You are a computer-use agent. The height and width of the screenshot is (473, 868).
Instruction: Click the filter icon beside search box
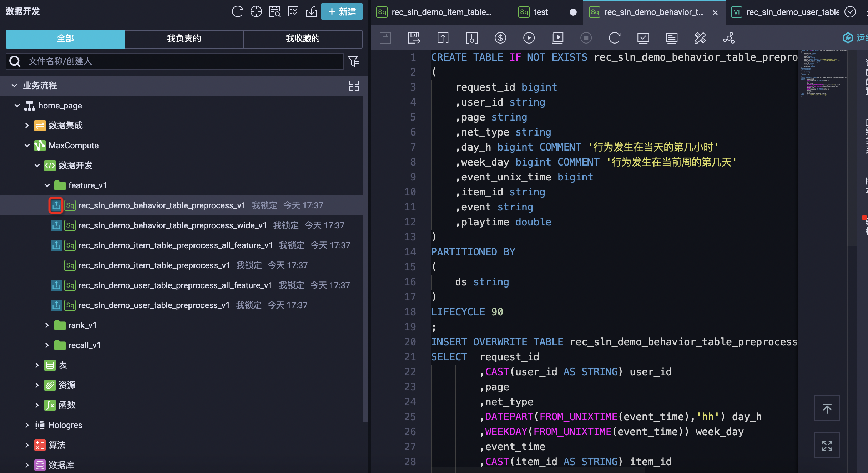point(354,62)
